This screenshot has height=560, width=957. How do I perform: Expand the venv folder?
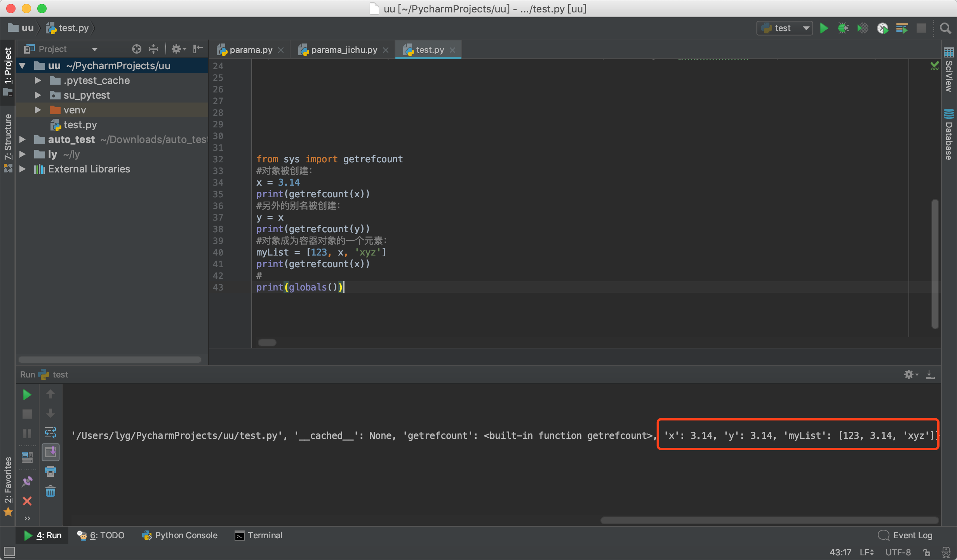pyautogui.click(x=38, y=110)
